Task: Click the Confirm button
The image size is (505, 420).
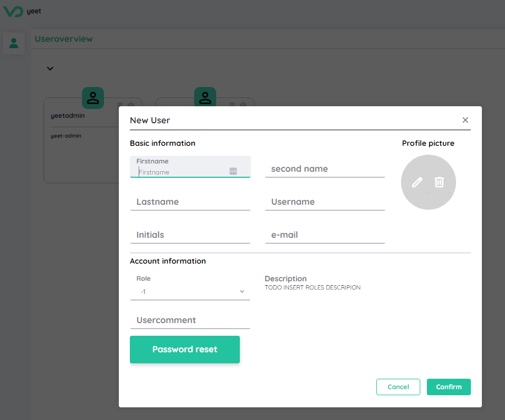Action: (x=449, y=387)
